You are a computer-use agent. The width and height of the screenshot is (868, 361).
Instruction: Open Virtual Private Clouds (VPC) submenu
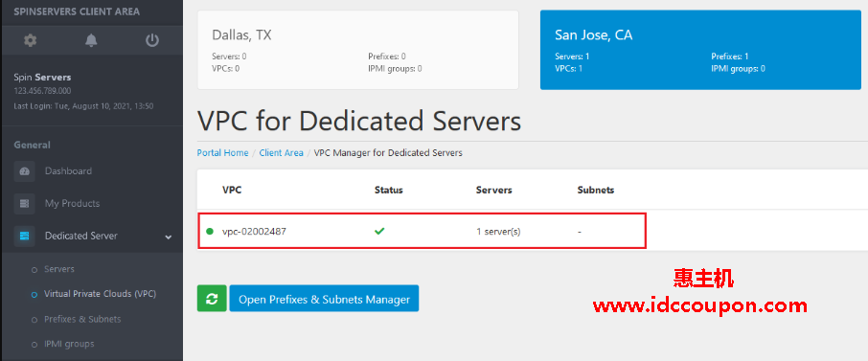(x=101, y=293)
